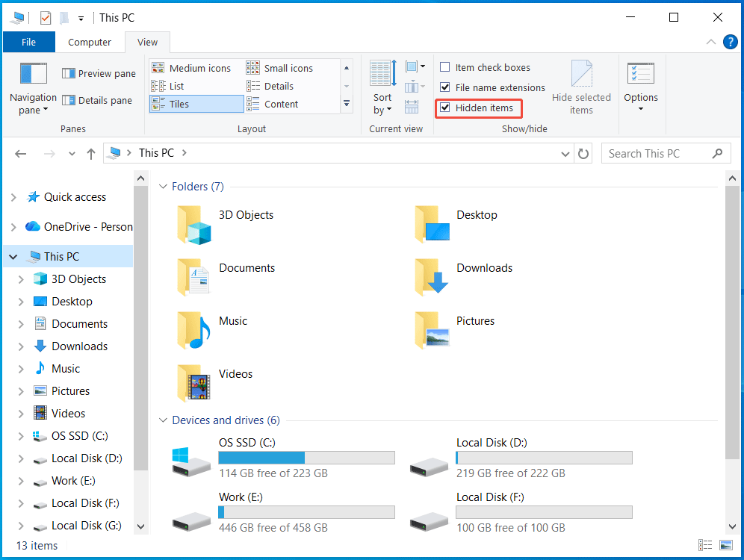744x560 pixels.
Task: Expand the Downloads tree node
Action: (21, 346)
